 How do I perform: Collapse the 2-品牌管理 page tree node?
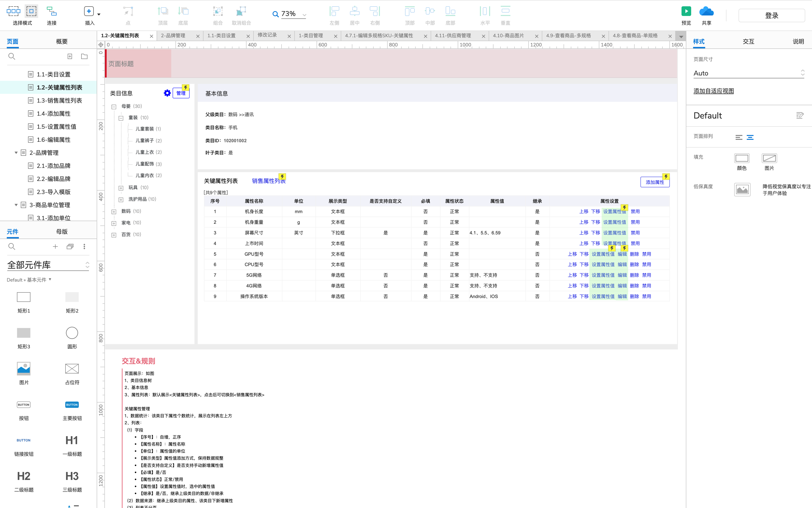(16, 153)
